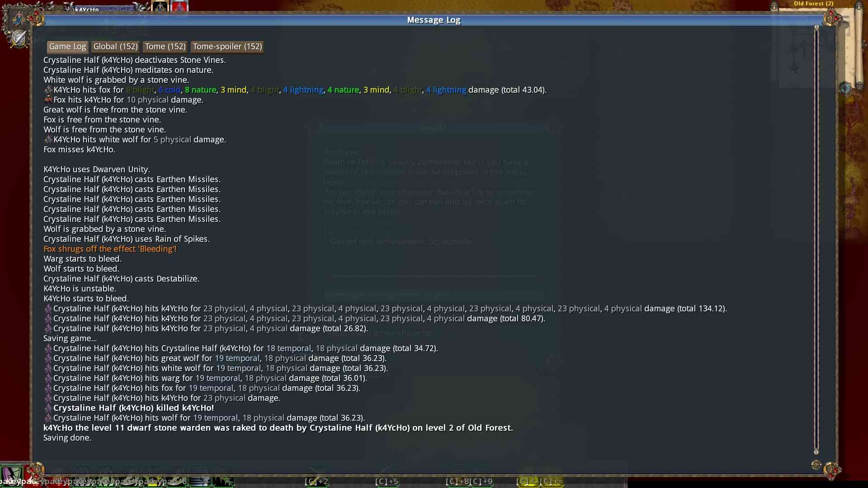Click the 'Saving game...' line
The image size is (868, 488).
pyautogui.click(x=70, y=338)
